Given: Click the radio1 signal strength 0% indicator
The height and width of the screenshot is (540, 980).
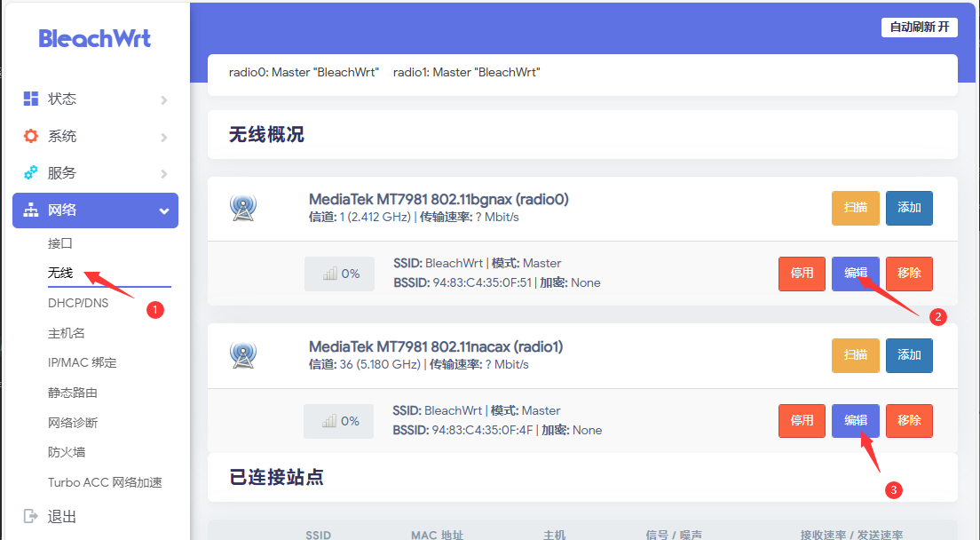Looking at the screenshot, I should point(339,421).
